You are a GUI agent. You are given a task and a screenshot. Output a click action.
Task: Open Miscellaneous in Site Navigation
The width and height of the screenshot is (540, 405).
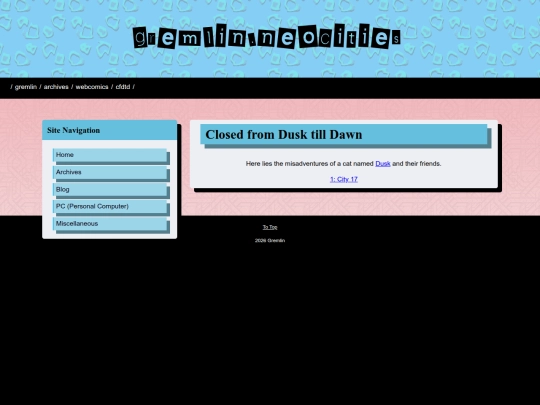point(110,224)
